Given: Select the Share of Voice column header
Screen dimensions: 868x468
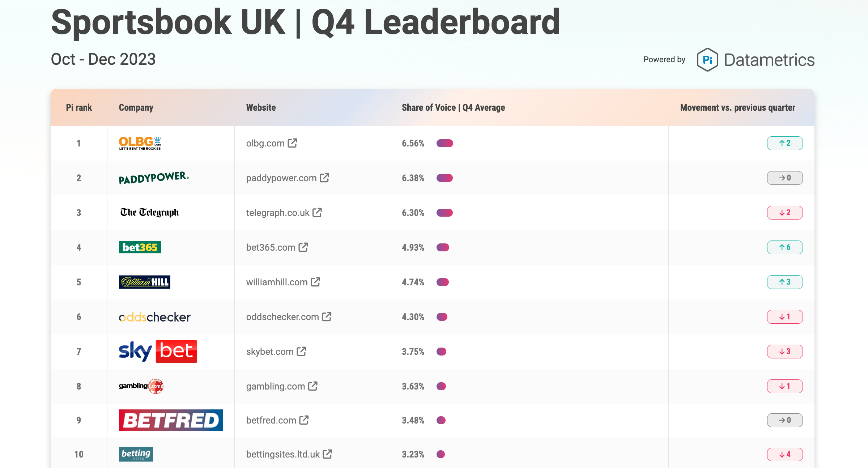Looking at the screenshot, I should click(x=453, y=107).
